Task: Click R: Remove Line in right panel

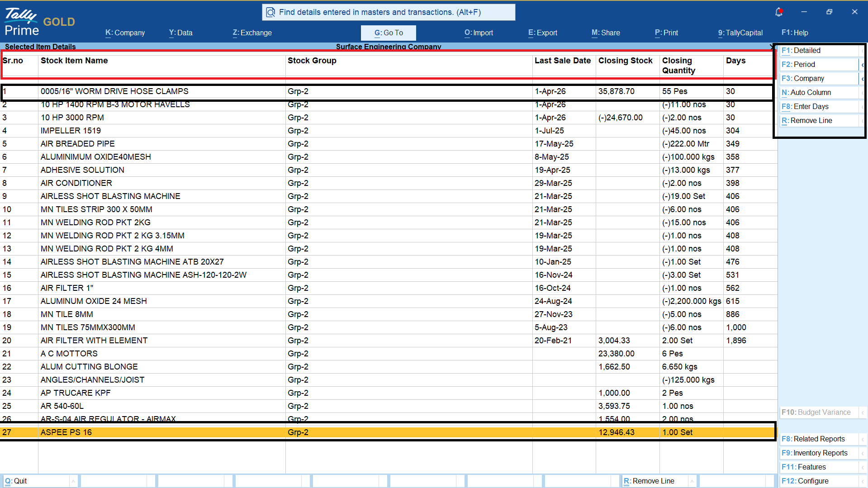Action: 819,121
